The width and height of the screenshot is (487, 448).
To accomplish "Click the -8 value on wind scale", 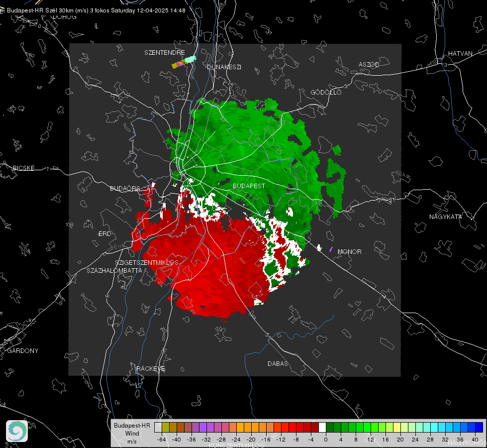I will tap(296, 440).
